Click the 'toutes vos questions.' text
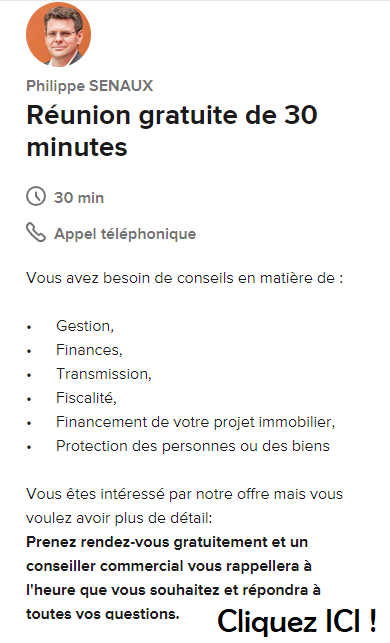This screenshot has height=643, width=390. pos(103,614)
